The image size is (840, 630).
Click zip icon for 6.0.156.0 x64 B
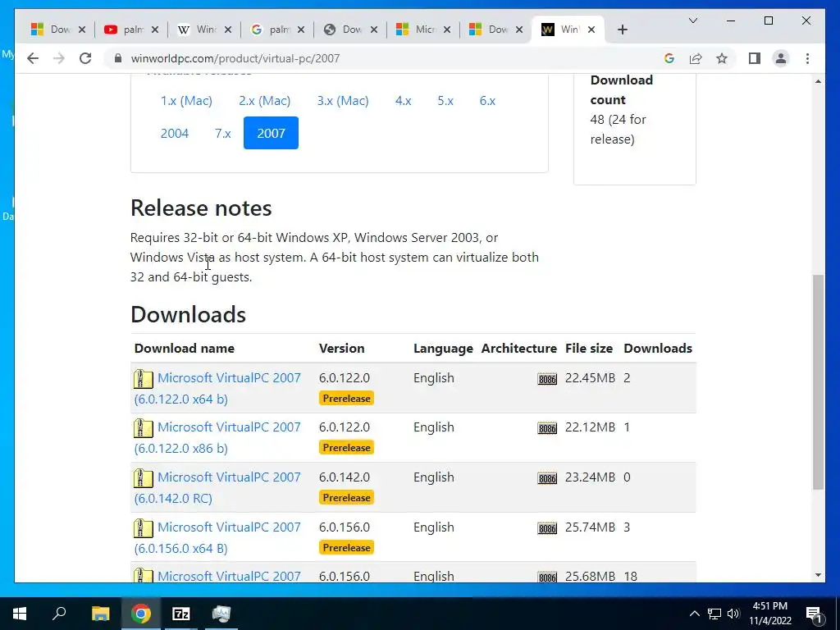tap(143, 528)
